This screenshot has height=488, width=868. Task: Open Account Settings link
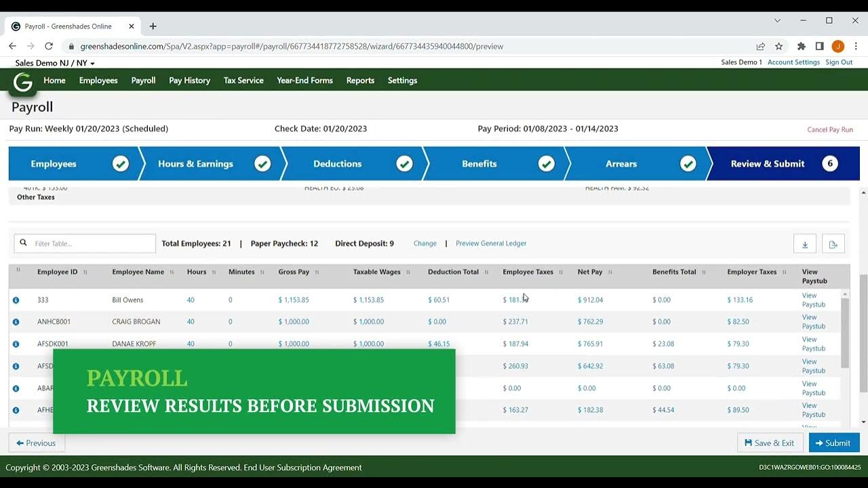[x=793, y=62]
